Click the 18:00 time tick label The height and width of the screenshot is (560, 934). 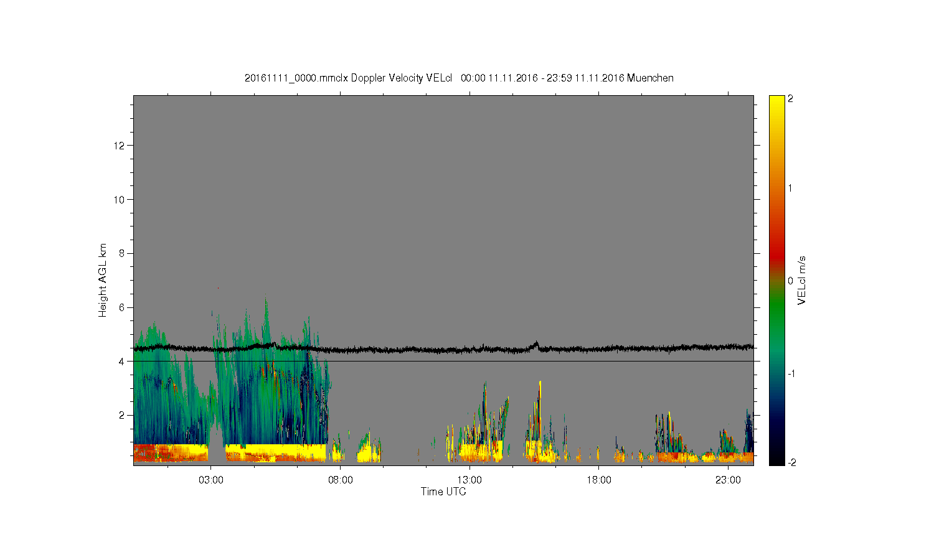(599, 480)
